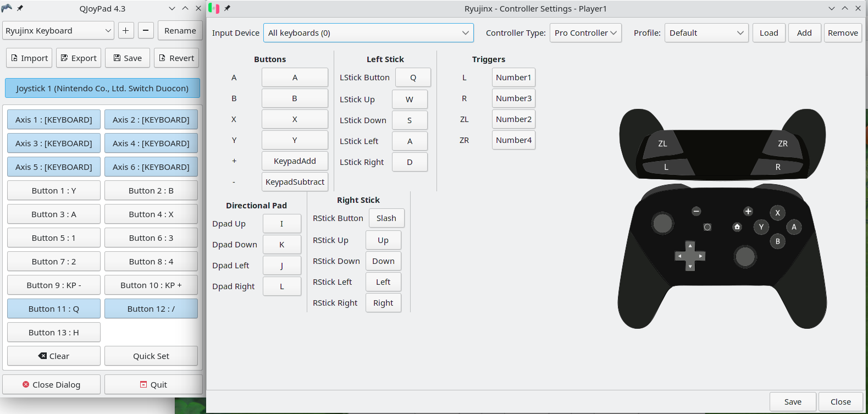Quit QJoyPad
868x414 pixels.
(x=153, y=385)
